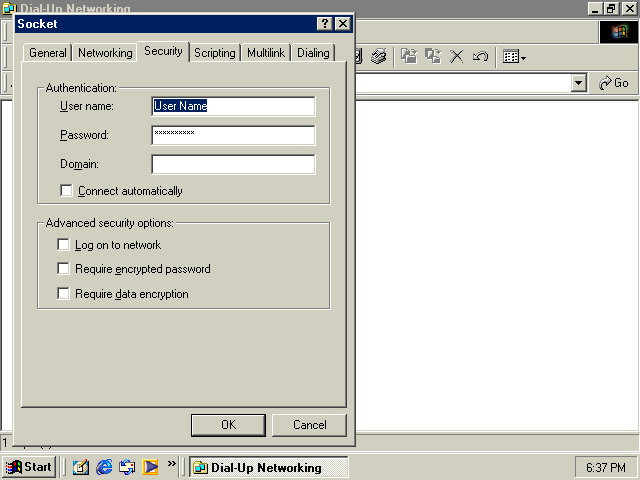
Task: Open the Scripting tab
Action: point(215,53)
